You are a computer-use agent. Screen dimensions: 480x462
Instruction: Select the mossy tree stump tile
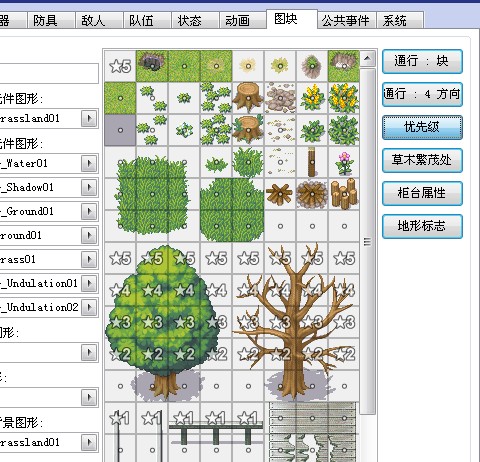click(248, 130)
